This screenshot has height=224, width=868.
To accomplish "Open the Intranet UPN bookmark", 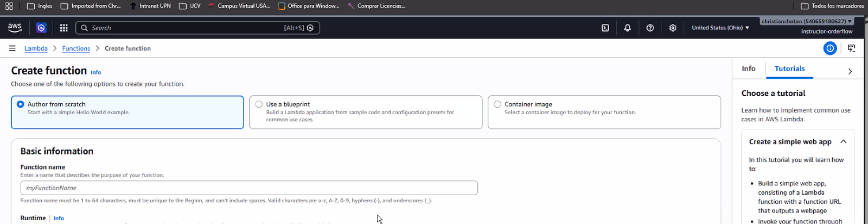I will pos(150,6).
